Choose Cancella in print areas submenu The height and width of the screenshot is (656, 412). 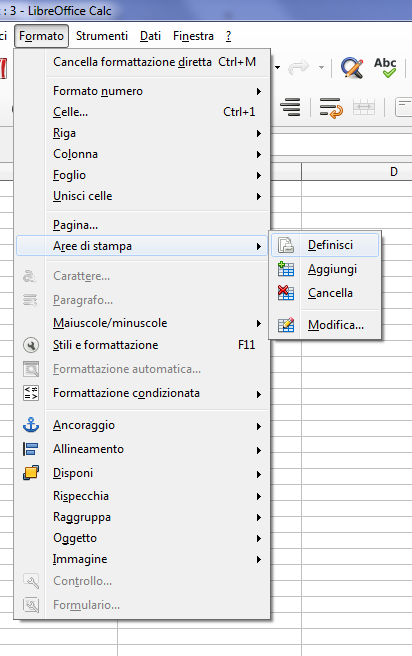[x=325, y=293]
